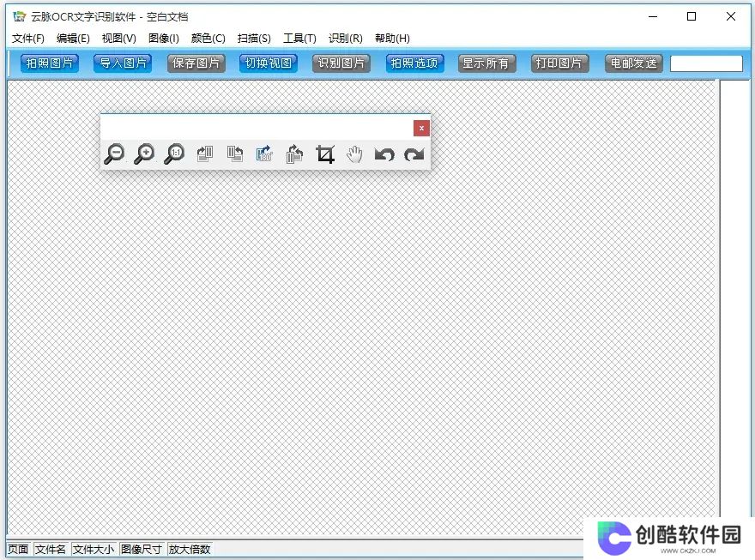Click the 放大倍数 status bar label
The width and height of the screenshot is (755, 560).
[x=190, y=549]
